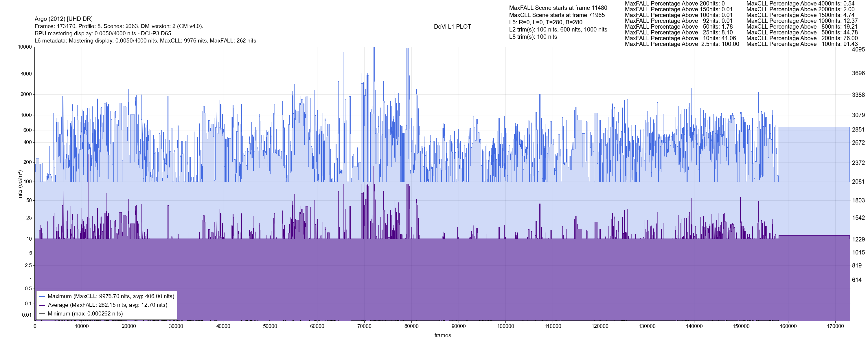Image resolution: width=868 pixels, height=347 pixels.
Task: Click the L2 trim(s) info line
Action: [x=558, y=30]
